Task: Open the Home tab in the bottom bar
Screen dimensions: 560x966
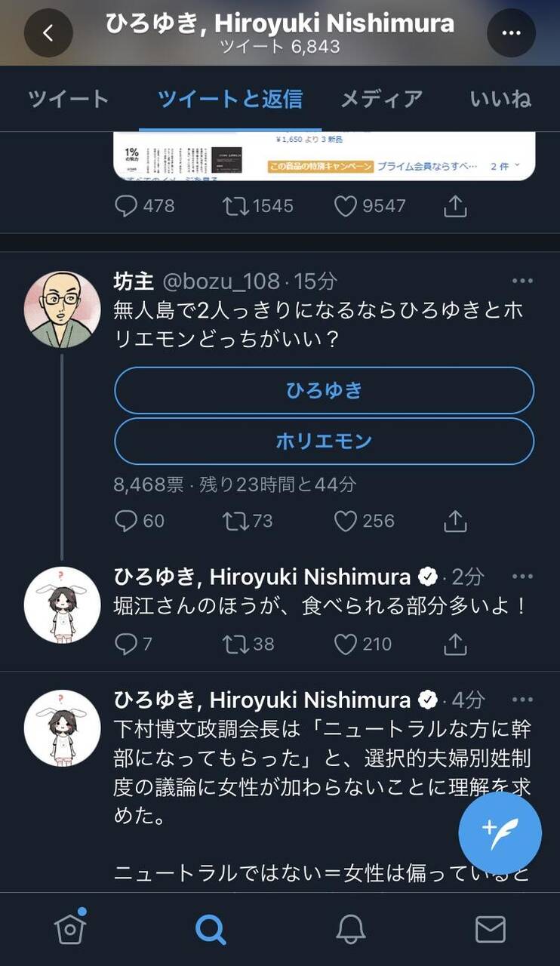Action: coord(71,928)
